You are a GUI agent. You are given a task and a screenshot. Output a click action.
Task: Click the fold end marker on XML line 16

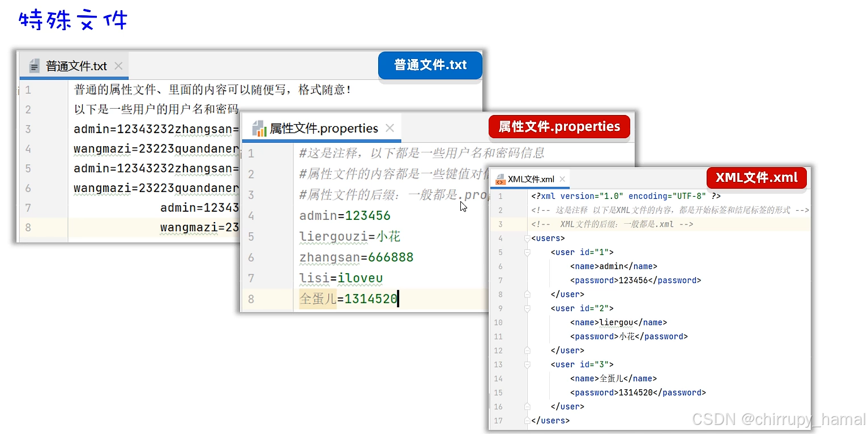(x=527, y=407)
